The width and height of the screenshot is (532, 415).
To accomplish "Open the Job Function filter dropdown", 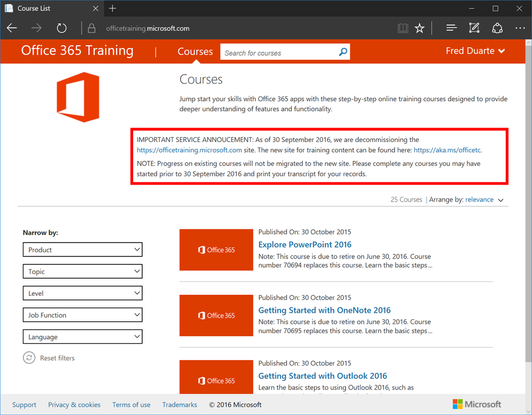I will coord(83,314).
